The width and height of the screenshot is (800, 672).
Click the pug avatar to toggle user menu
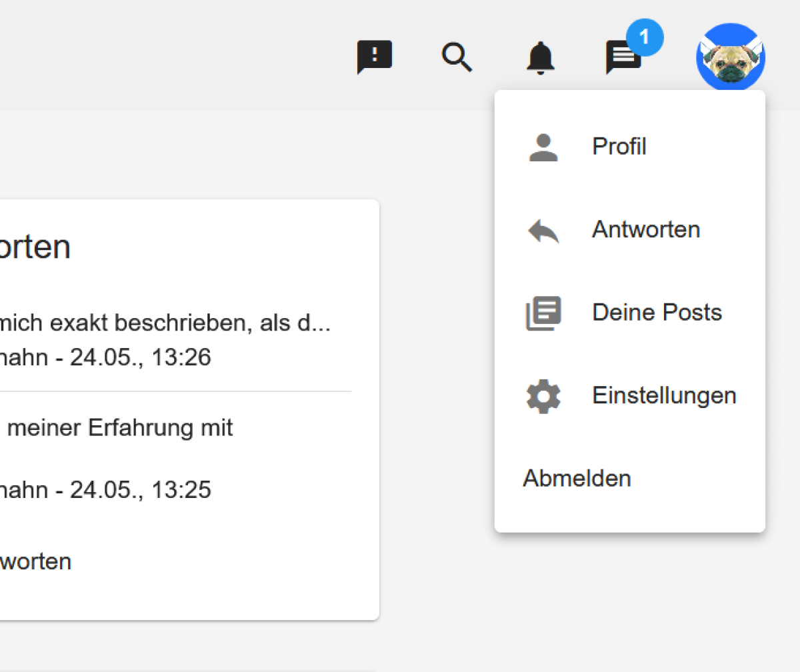click(x=730, y=57)
